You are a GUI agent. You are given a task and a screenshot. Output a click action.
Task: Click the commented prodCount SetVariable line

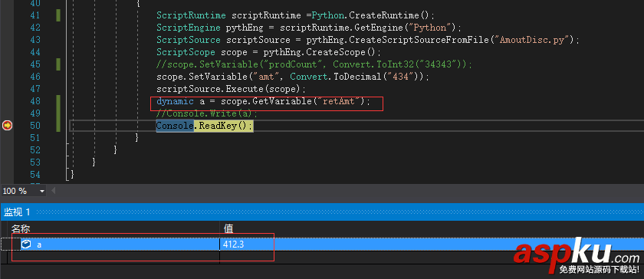(314, 64)
